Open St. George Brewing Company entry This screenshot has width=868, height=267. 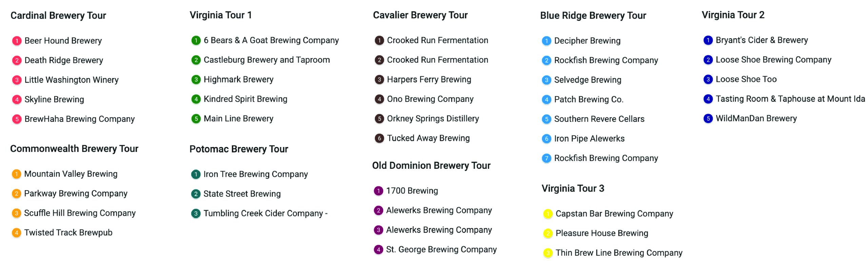click(x=441, y=250)
